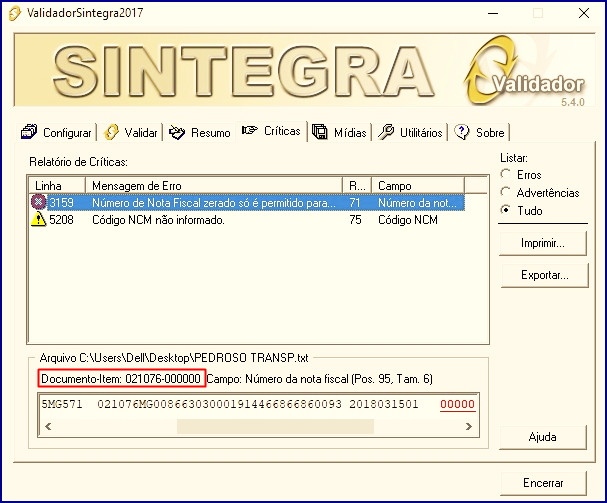Image resolution: width=607 pixels, height=503 pixels.
Task: Select error message 'Número de Nota Fiscal zerado'
Action: [214, 203]
